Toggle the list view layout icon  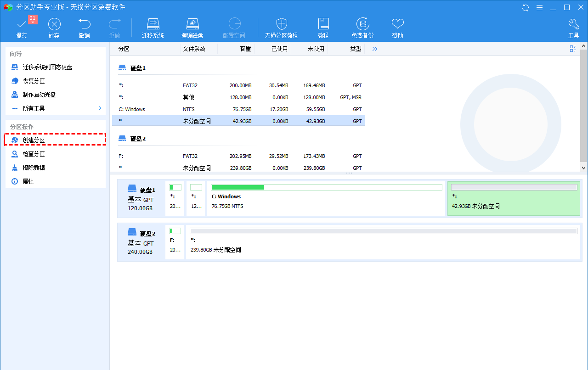click(573, 49)
